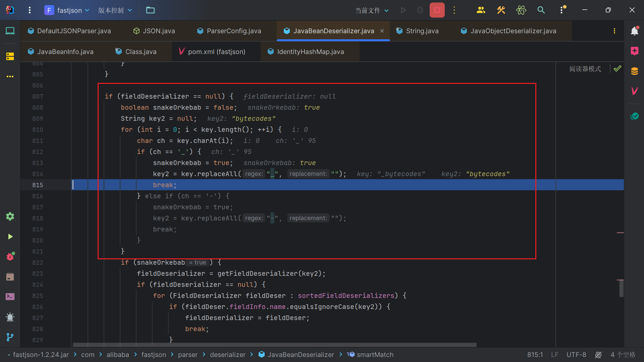The width and height of the screenshot is (644, 362).
Task: Click the UTF-8 encoding indicator
Action: pos(576,355)
